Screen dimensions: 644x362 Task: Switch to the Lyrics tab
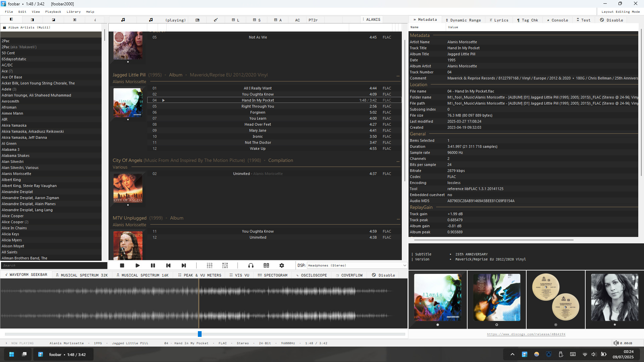[499, 20]
